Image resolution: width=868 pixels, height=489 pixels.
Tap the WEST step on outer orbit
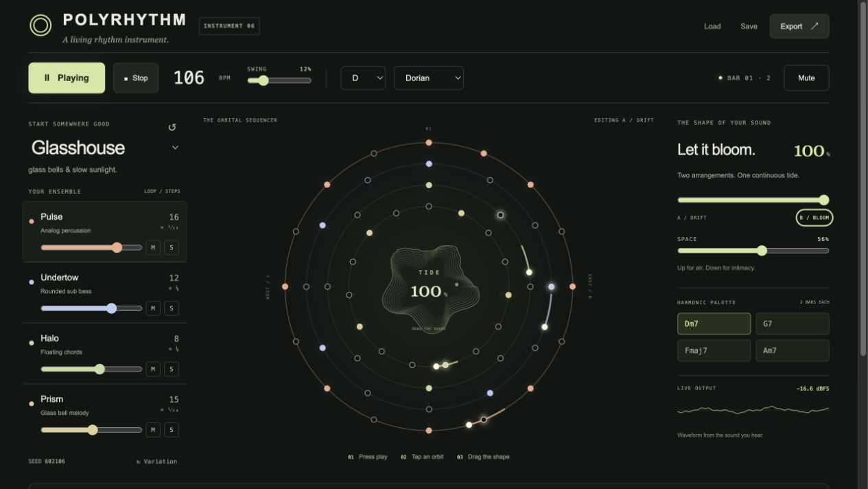(x=285, y=286)
